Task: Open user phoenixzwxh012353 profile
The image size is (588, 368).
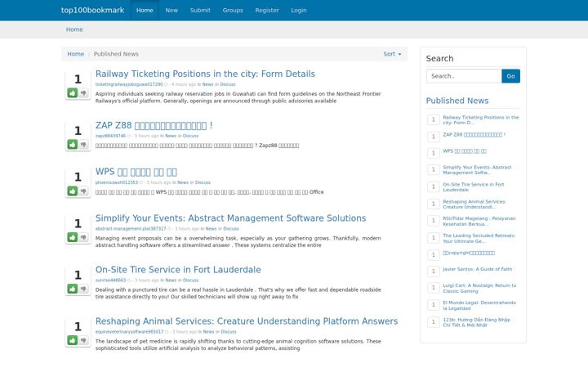Action: tap(117, 182)
